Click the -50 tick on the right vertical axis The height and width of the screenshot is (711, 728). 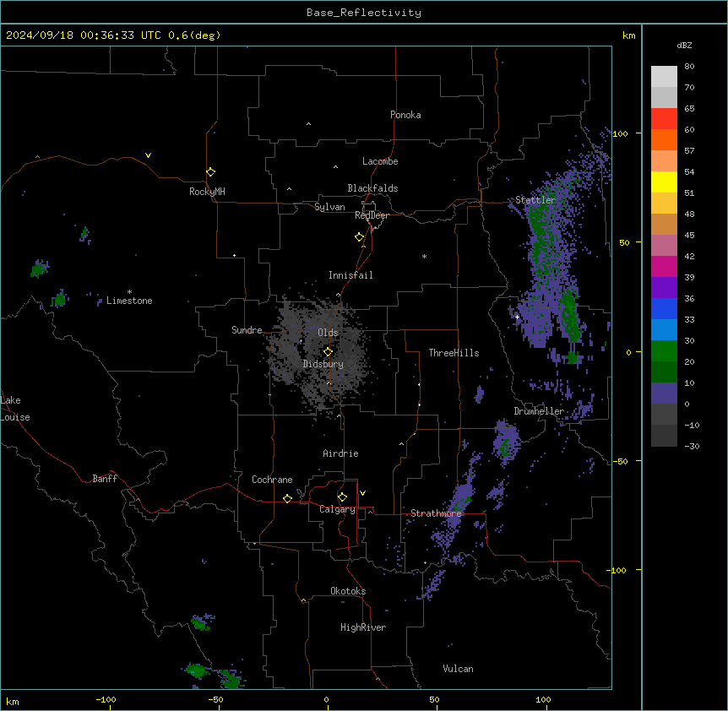pos(620,461)
